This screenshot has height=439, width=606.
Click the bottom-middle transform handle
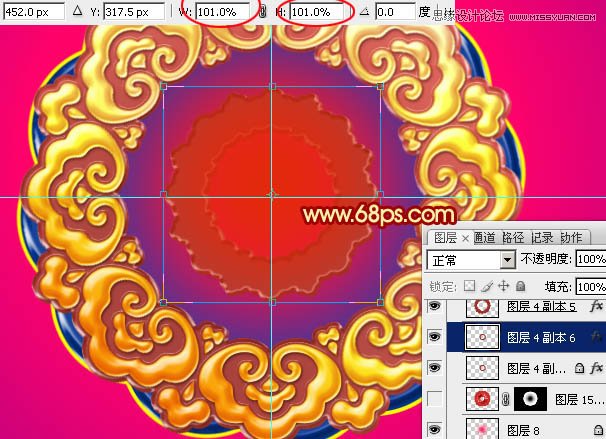pyautogui.click(x=272, y=302)
